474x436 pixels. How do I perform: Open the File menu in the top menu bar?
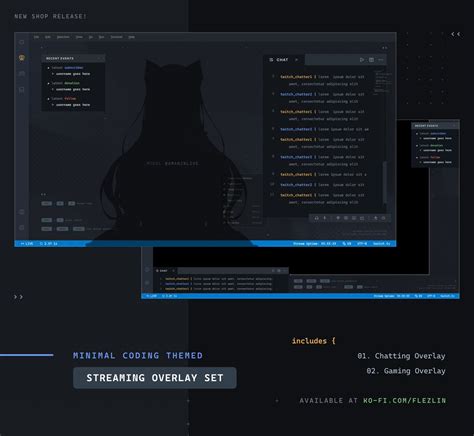click(x=36, y=37)
